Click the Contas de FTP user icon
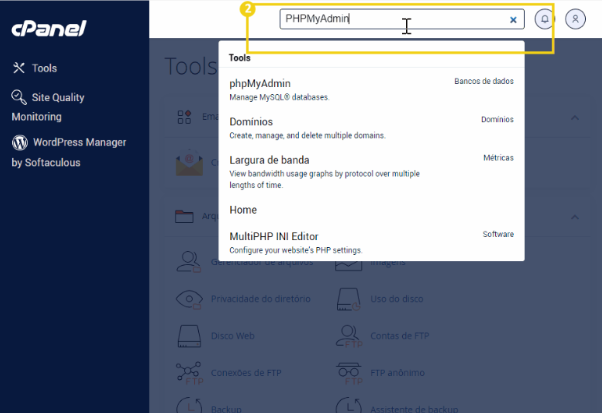602x413 pixels. pyautogui.click(x=349, y=336)
